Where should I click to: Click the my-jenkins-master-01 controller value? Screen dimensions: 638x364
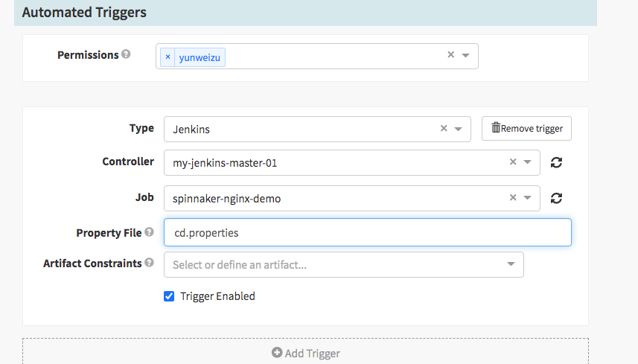[x=225, y=163]
